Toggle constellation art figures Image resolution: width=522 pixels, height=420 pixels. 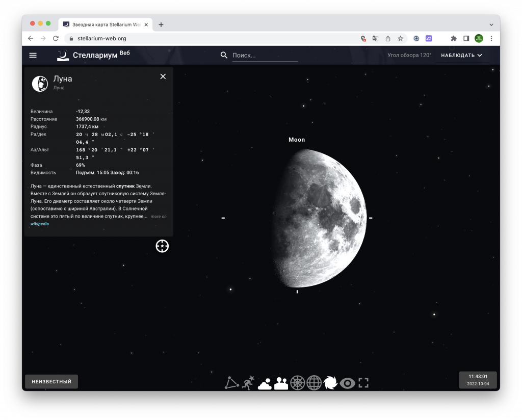pyautogui.click(x=248, y=383)
